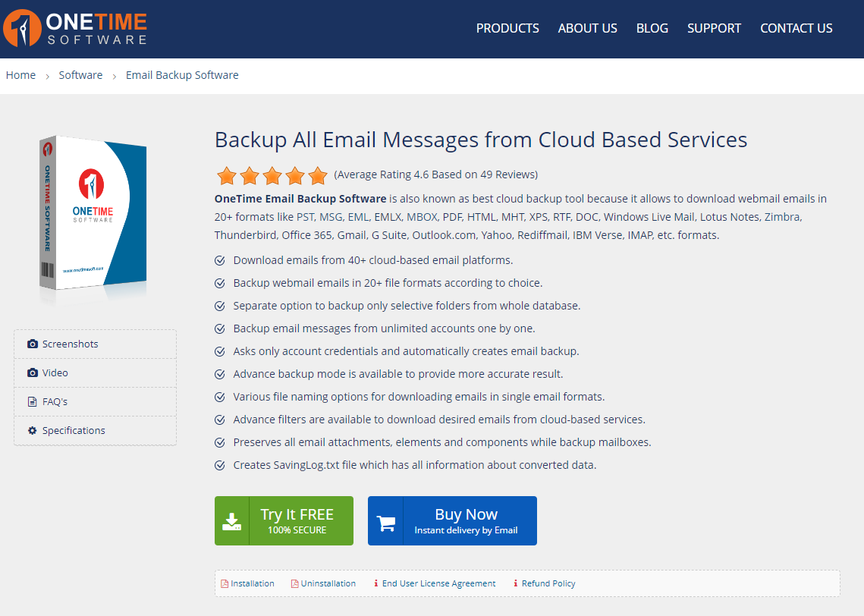Click the OneTime Software logo
The height and width of the screenshot is (616, 864).
pos(74,27)
